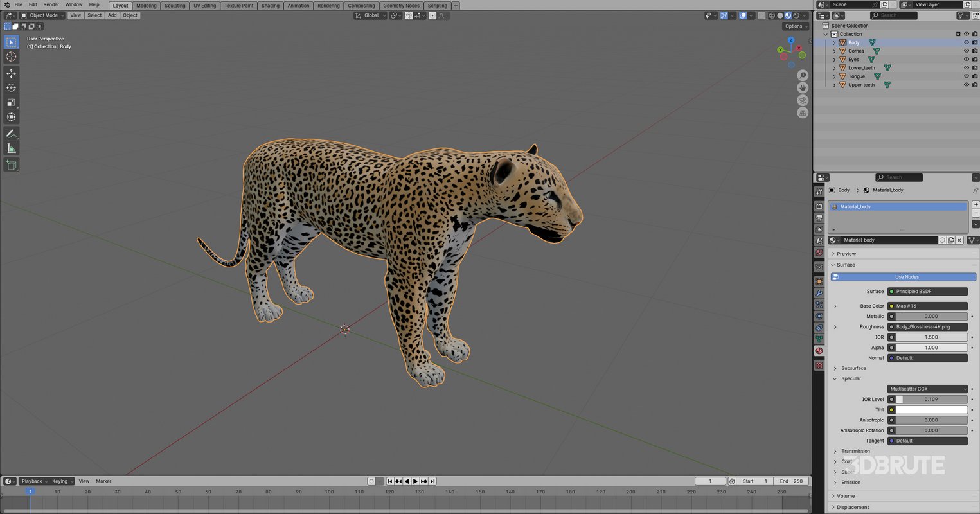Disable render visibility for Tongue
Viewport: 980px width, 514px height.
[x=975, y=76]
